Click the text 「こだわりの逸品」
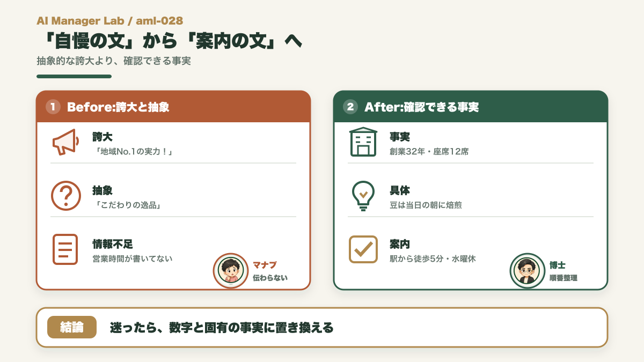The width and height of the screenshot is (644, 362). point(128,205)
